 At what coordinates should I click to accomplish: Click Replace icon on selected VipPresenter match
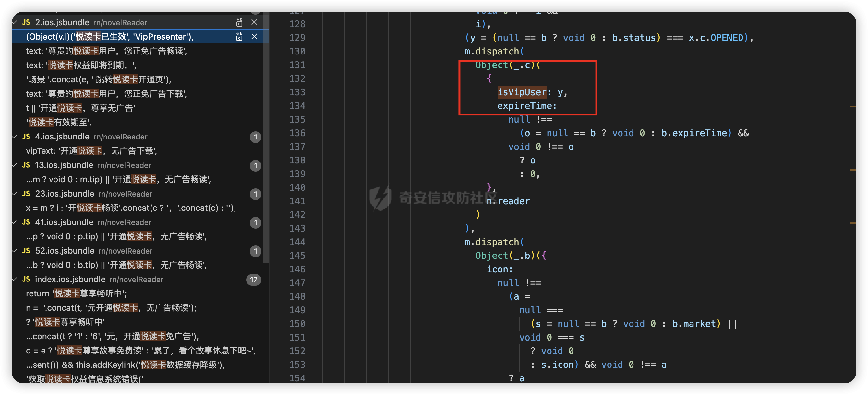239,36
